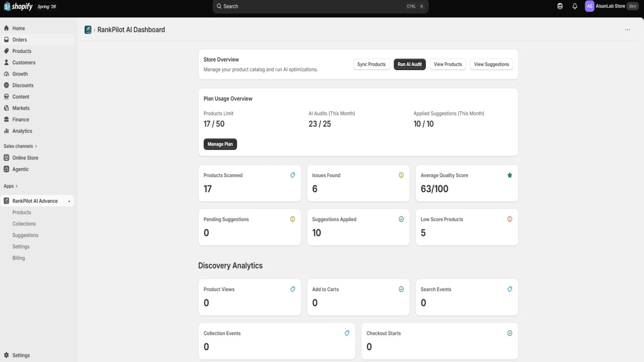Viewport: 644px width, 362px height.
Task: Open the page more actions menu
Action: [x=627, y=30]
